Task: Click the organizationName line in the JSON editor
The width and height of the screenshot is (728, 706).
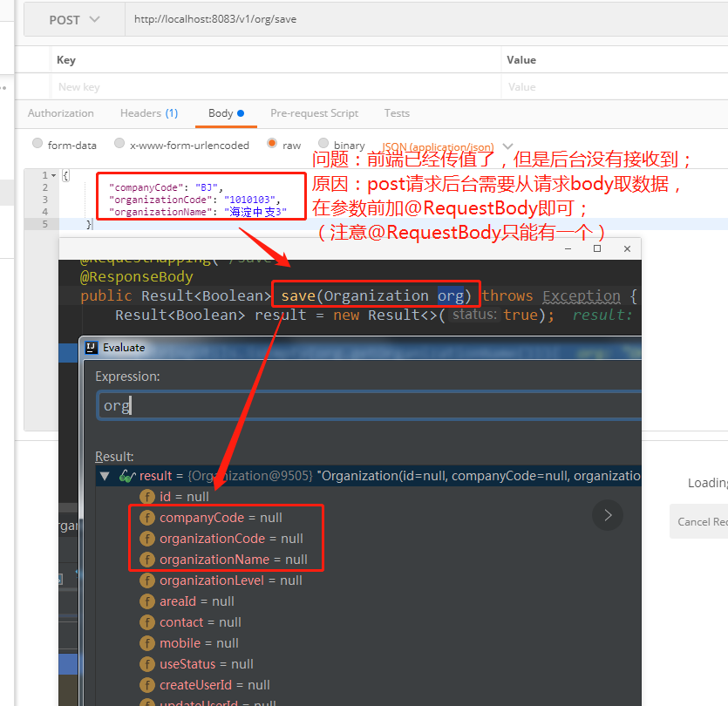Action: point(197,212)
